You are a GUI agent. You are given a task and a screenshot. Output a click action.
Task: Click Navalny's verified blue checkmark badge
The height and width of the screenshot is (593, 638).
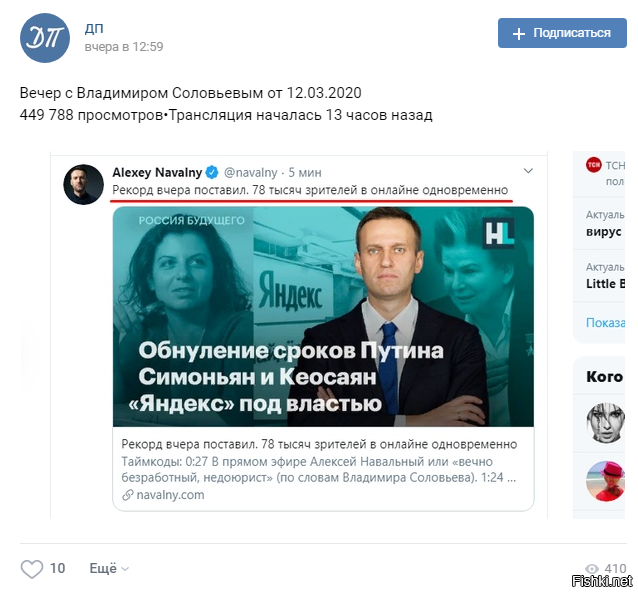pyautogui.click(x=212, y=172)
